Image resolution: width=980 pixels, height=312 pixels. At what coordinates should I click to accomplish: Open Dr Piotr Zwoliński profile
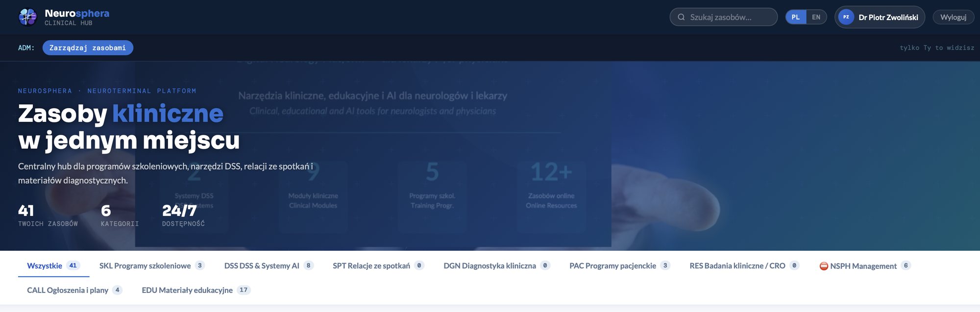880,17
